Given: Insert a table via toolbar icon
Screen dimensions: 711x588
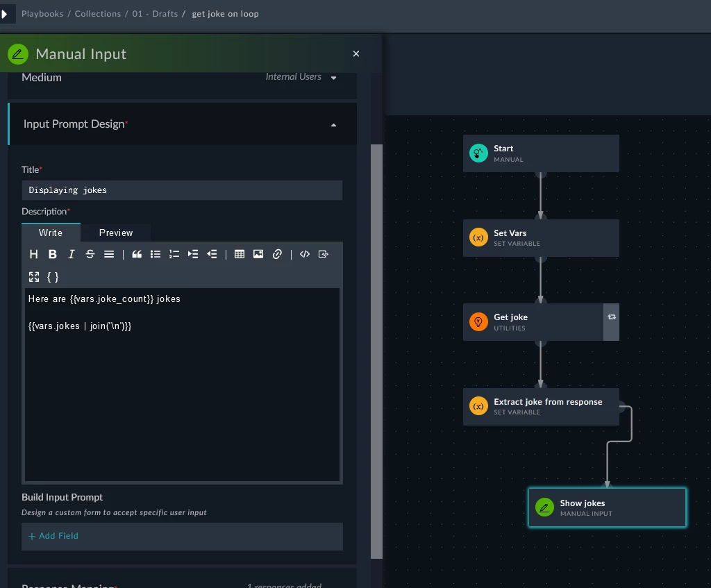Looking at the screenshot, I should [240, 254].
